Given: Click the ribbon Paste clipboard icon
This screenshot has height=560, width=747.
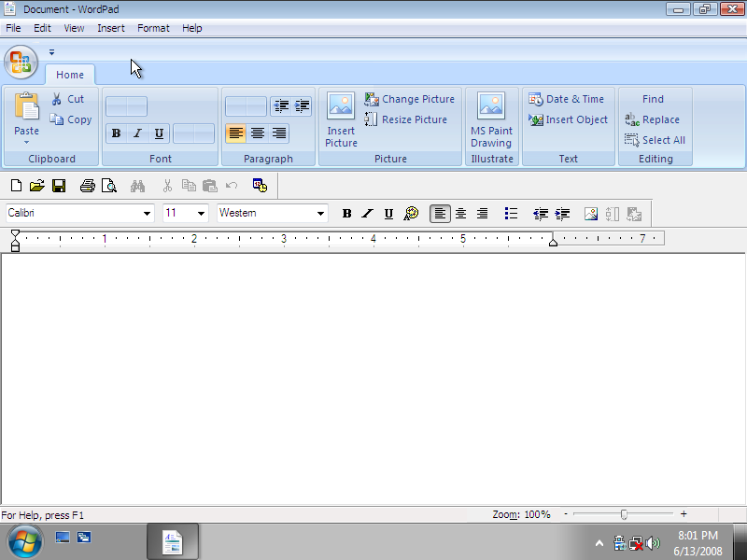Looking at the screenshot, I should 27,106.
